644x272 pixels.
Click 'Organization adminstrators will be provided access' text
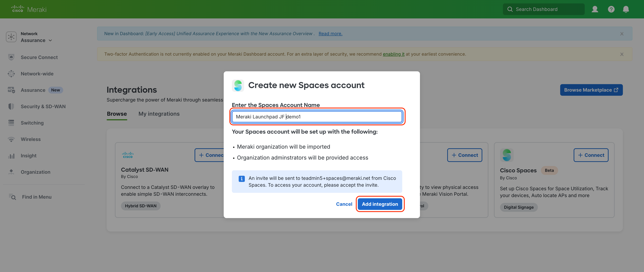click(302, 158)
